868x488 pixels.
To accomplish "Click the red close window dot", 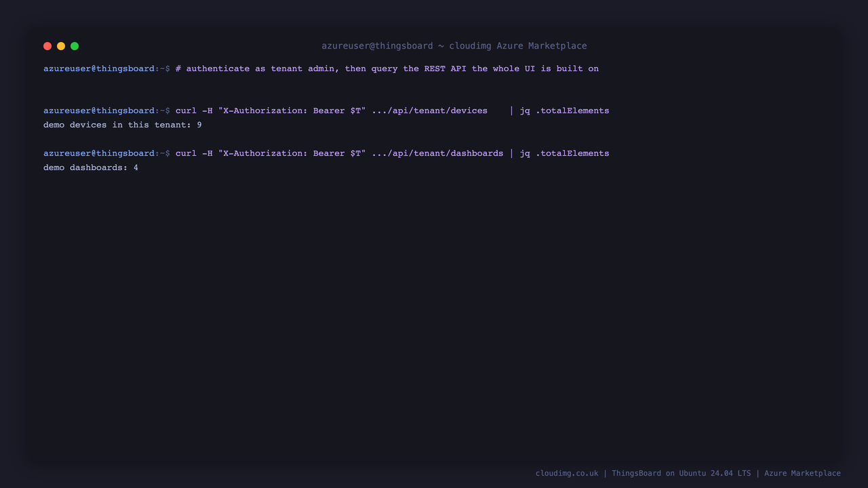I will point(47,46).
